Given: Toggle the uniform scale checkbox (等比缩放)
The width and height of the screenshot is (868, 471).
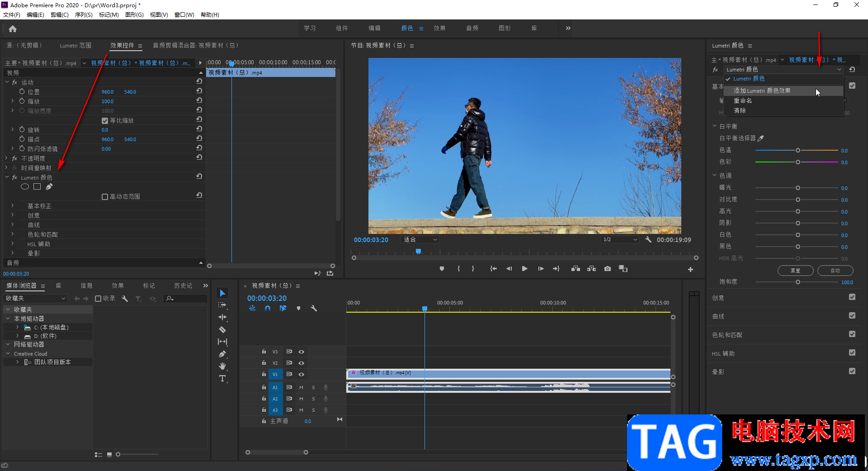Looking at the screenshot, I should tap(105, 121).
